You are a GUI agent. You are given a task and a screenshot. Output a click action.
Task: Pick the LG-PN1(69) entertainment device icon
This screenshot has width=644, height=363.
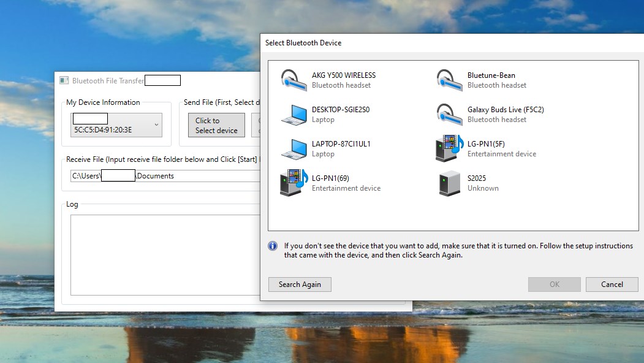[294, 183]
